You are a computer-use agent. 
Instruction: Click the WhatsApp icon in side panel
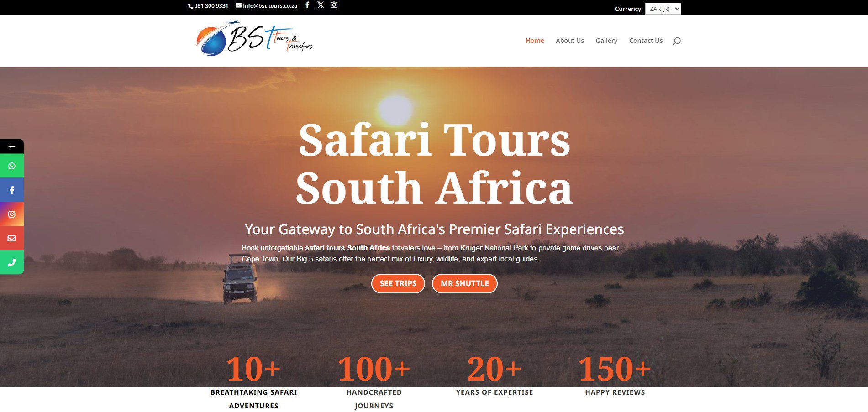[x=12, y=166]
